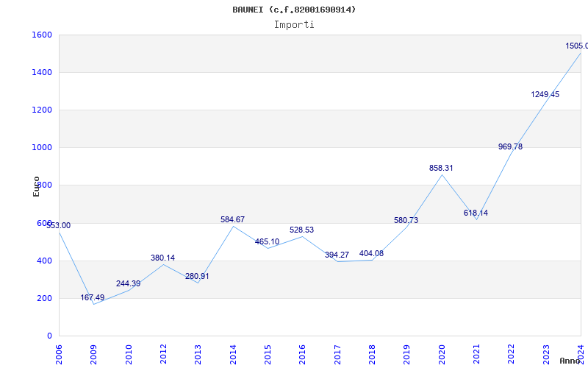
Task: Click the chart title BAUNEI (c.f.82001690914)
Action: click(x=294, y=10)
